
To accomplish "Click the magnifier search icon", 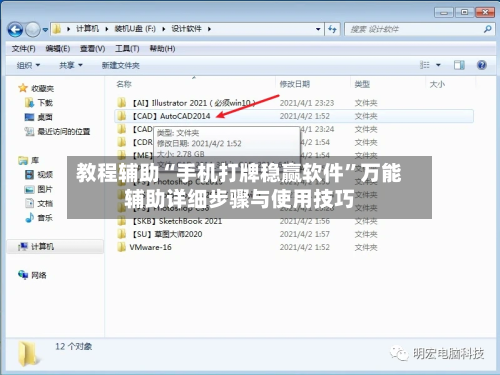I will pos(487,29).
